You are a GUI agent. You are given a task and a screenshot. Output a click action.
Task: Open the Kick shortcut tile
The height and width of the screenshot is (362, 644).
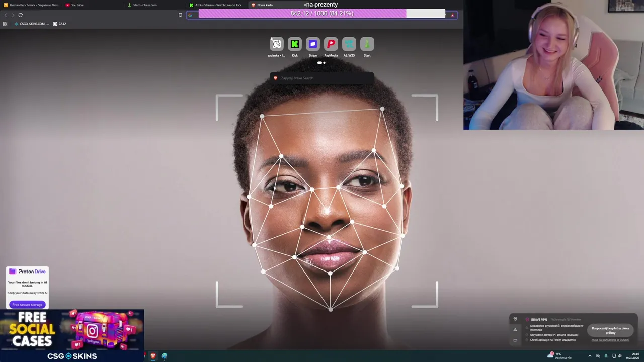pos(295,44)
